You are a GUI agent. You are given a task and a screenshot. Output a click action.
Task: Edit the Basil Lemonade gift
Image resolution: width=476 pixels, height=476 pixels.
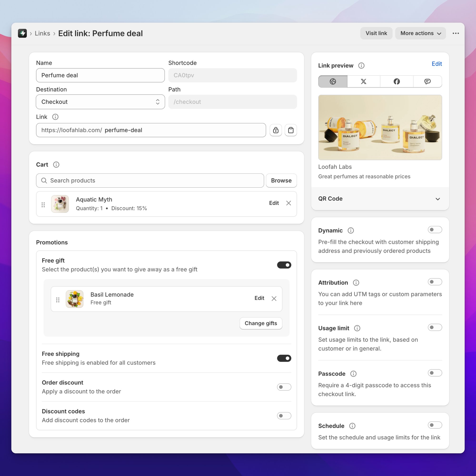click(259, 298)
